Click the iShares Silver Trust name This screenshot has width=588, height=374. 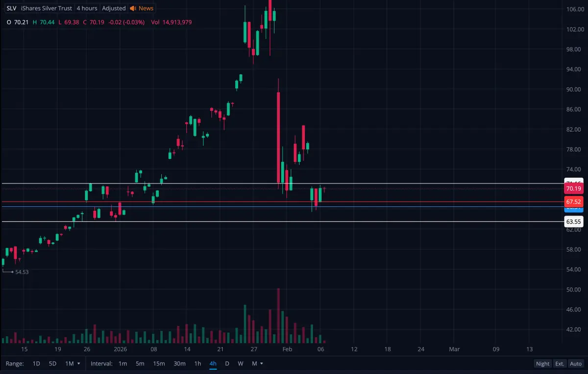[x=47, y=8]
